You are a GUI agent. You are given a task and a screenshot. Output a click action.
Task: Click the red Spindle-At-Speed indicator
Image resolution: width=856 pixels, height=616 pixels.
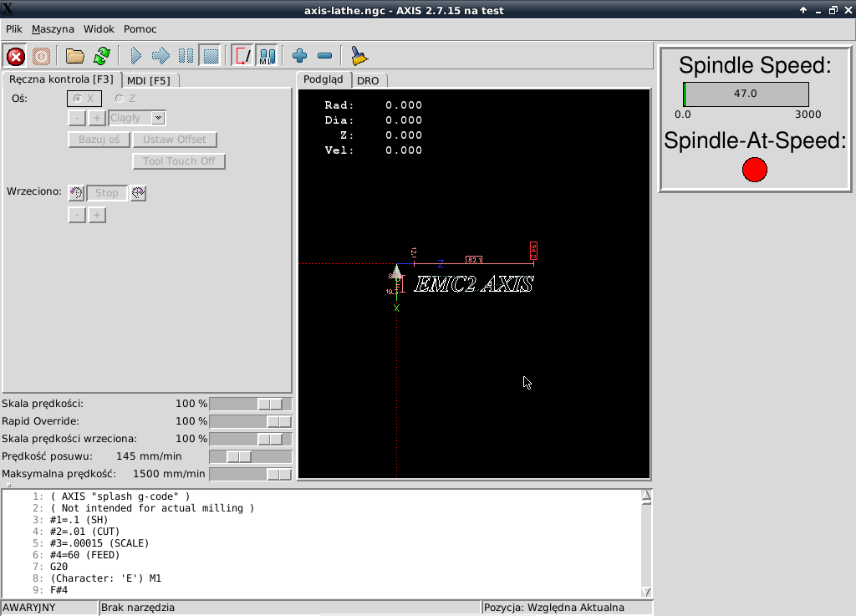pyautogui.click(x=755, y=170)
